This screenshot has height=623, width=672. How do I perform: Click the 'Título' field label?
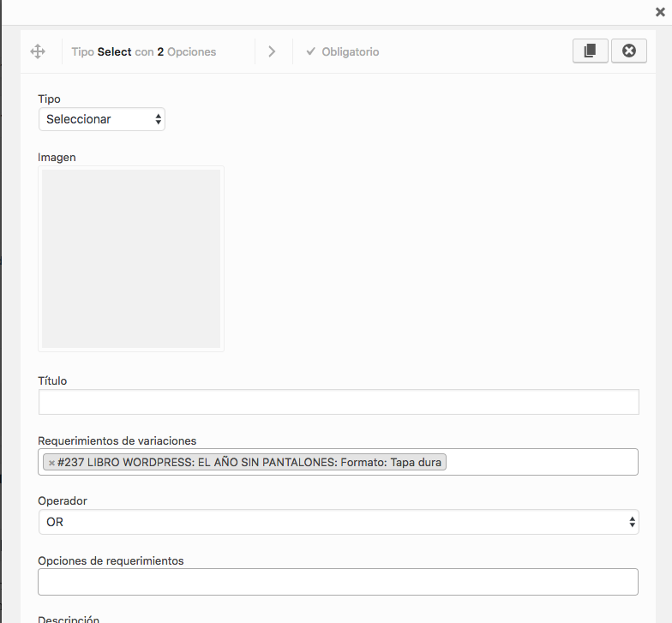(x=52, y=380)
